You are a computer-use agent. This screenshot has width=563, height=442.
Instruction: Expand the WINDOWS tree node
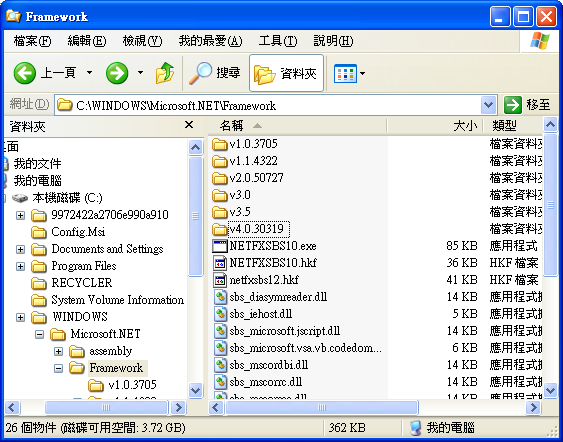[20, 317]
